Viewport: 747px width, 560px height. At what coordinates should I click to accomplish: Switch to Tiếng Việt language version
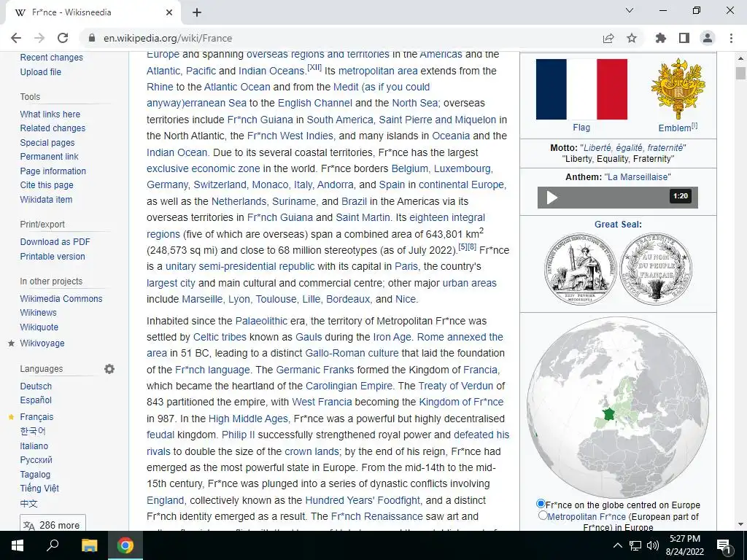click(39, 489)
